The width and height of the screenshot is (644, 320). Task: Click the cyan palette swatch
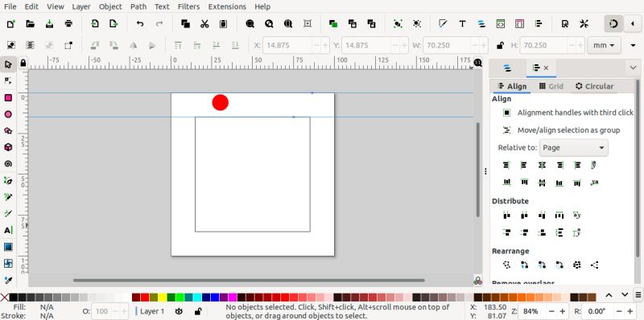[197, 297]
